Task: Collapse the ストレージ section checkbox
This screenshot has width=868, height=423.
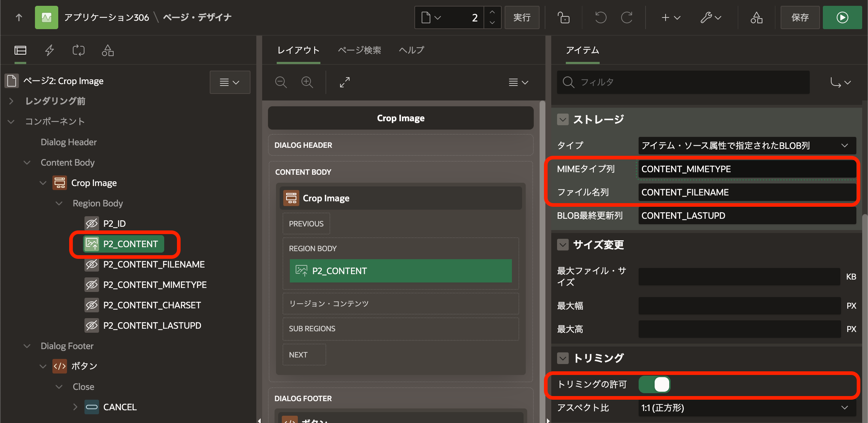Action: click(563, 119)
